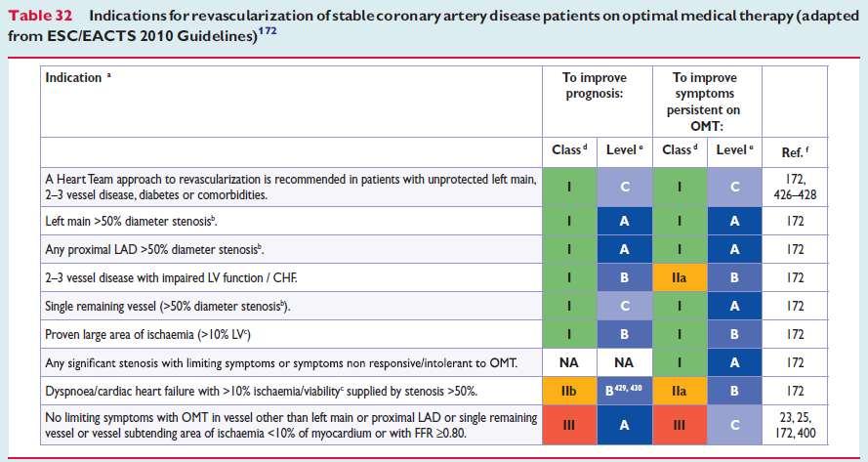This screenshot has width=868, height=462.
Task: Click the reference 23, 25, 172, 400 cell
Action: pos(795,425)
